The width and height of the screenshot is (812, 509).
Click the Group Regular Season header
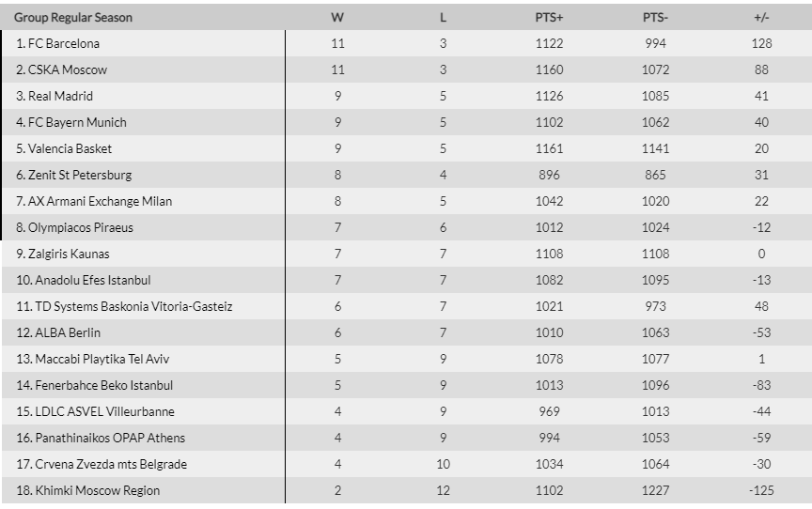click(x=73, y=18)
